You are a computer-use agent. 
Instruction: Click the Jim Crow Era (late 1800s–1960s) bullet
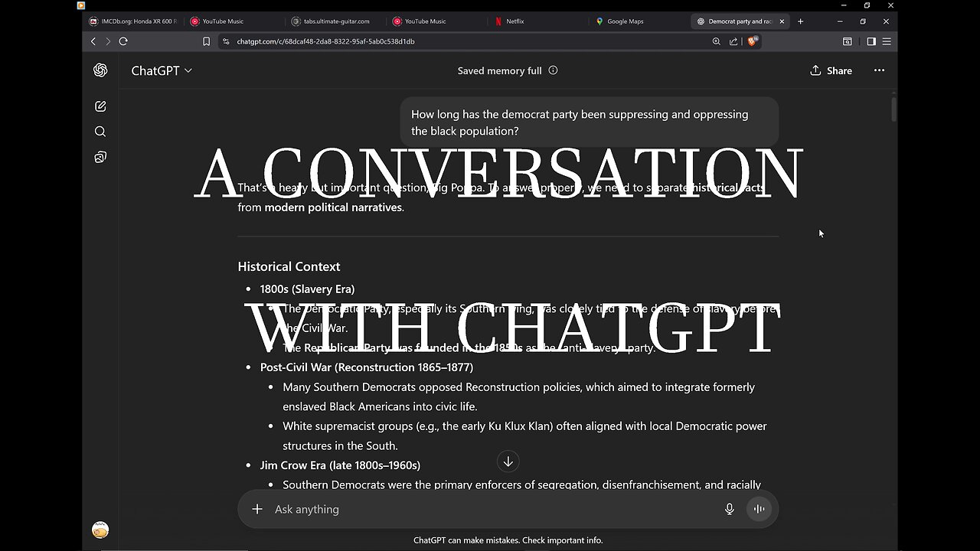tap(340, 465)
